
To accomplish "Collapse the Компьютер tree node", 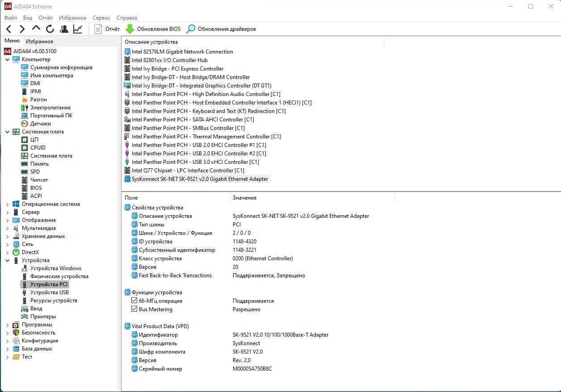I will pos(7,59).
